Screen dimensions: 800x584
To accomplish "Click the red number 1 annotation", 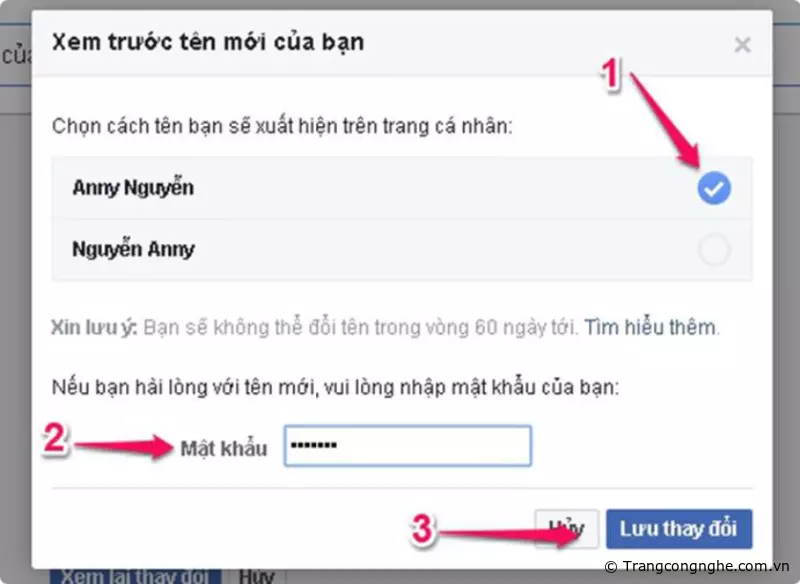I will (611, 74).
